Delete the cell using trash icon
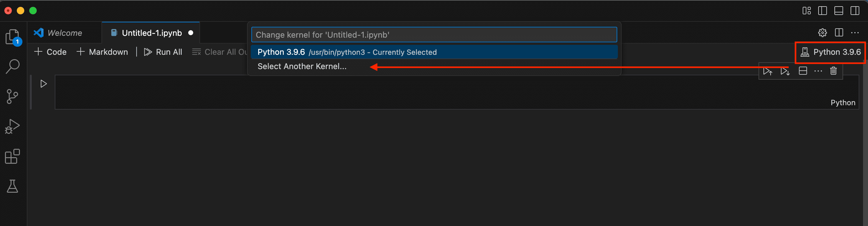868x226 pixels. coord(833,71)
